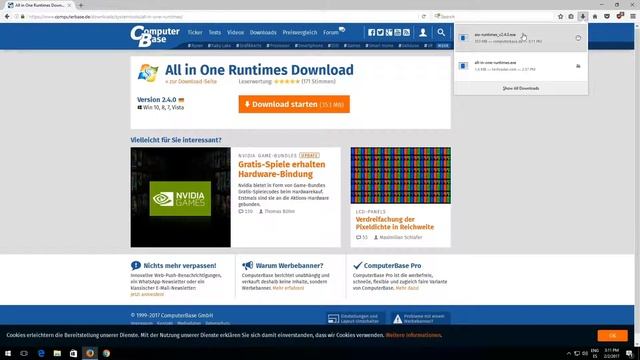Click the 'Problem mit einem Werbebanner' footer button
Screen dimensions: 640x360
pyautogui.click(x=421, y=318)
